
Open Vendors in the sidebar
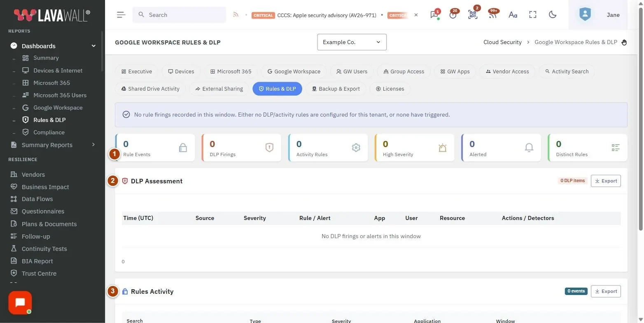[33, 174]
